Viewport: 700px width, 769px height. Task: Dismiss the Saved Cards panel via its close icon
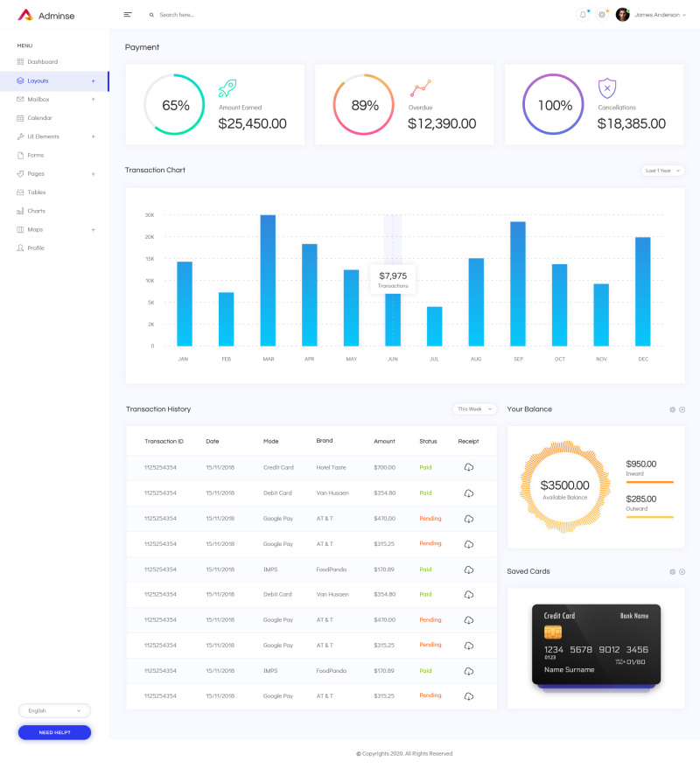(x=682, y=571)
